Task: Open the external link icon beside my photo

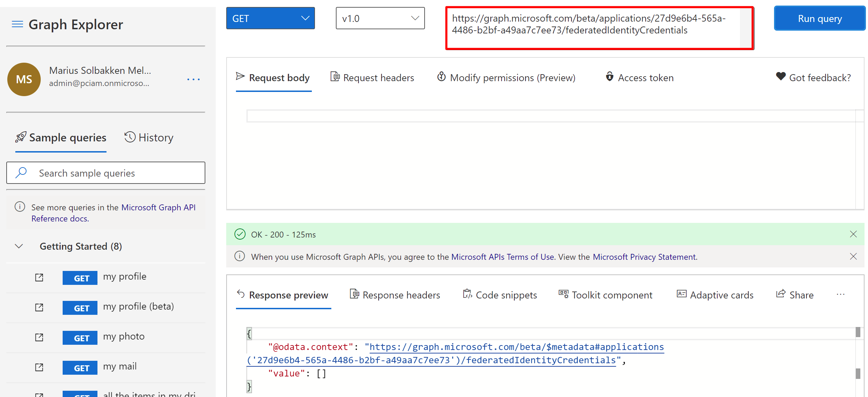Action: click(39, 337)
